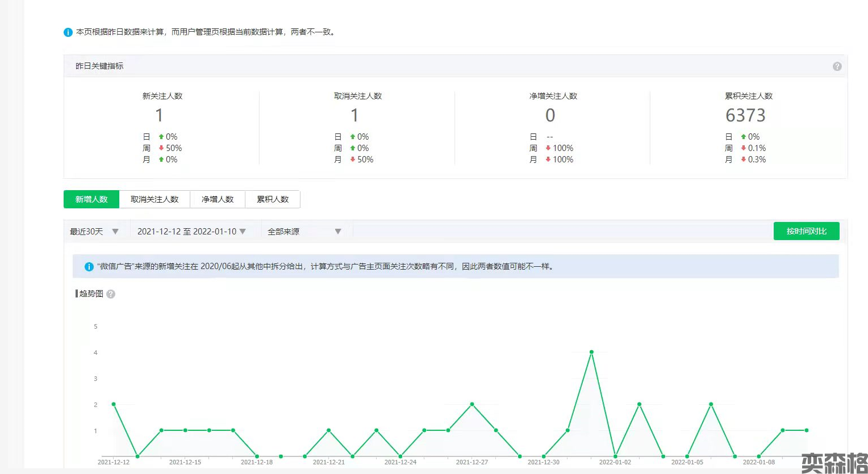Select the 新增人数 tab
The height and width of the screenshot is (474, 868).
coord(91,199)
